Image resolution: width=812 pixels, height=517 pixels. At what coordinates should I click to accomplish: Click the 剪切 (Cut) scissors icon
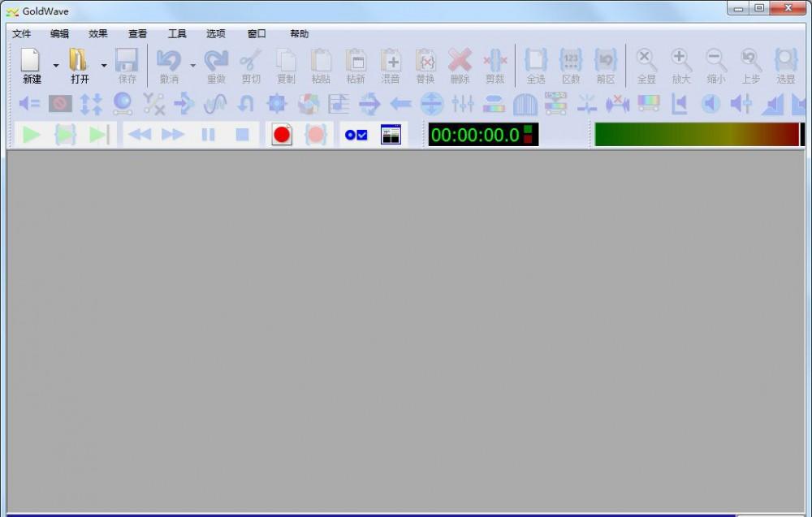tap(251, 61)
